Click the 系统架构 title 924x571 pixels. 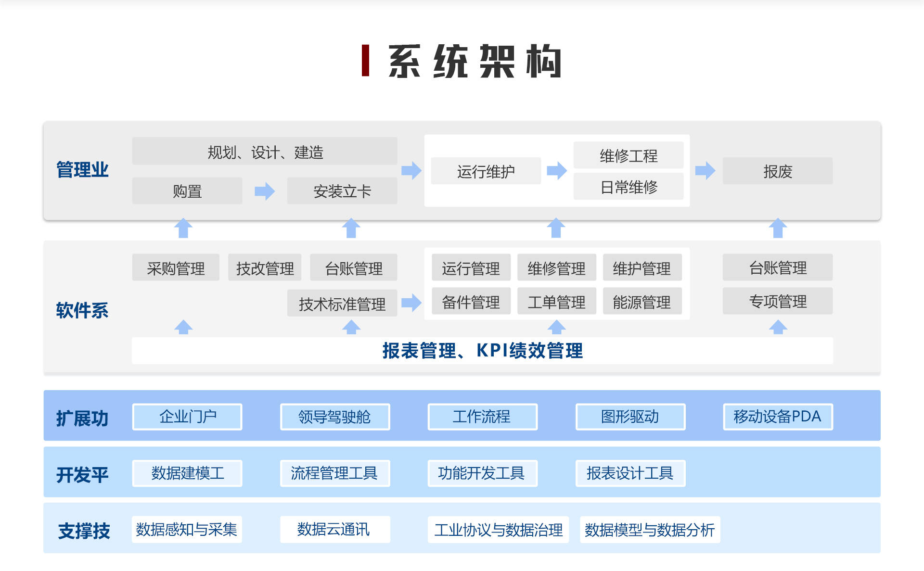(x=475, y=61)
